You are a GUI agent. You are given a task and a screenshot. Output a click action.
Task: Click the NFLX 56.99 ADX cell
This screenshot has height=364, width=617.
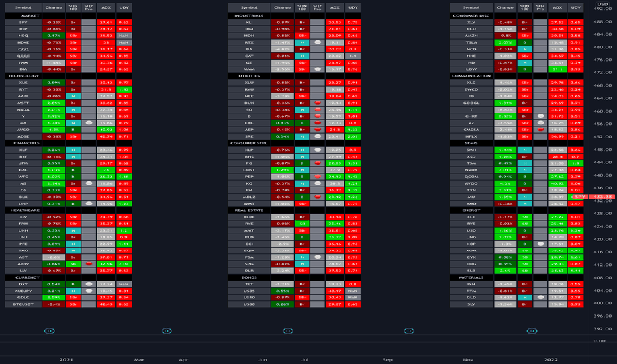(557, 136)
